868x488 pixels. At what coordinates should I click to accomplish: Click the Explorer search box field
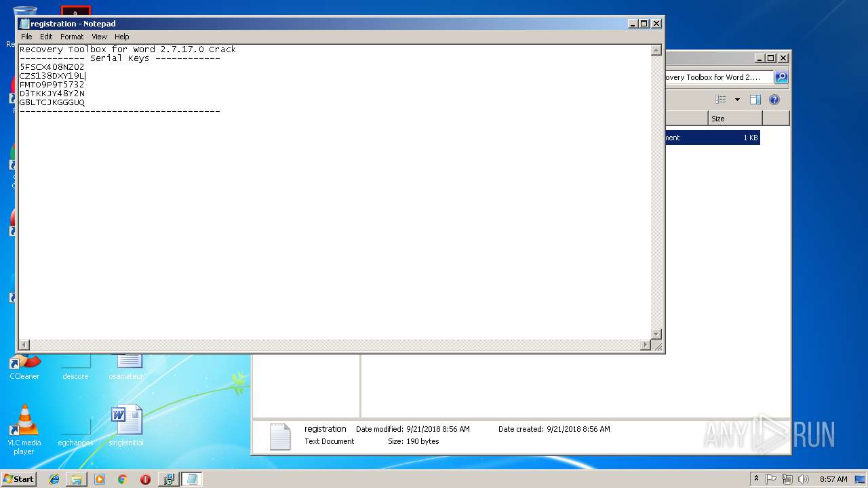click(x=719, y=77)
